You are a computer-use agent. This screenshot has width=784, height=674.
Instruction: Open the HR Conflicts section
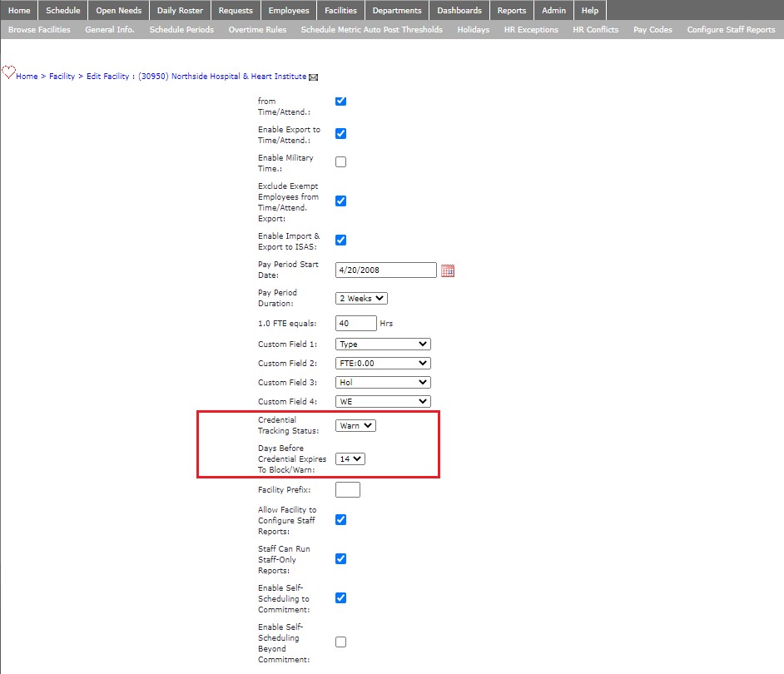click(595, 28)
